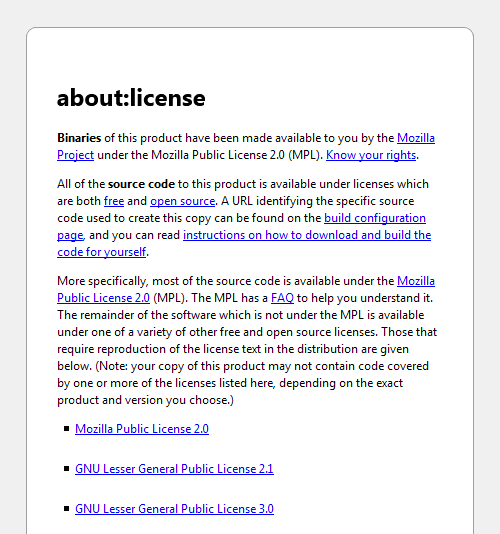Open the 'open source' link
Screen dimensions: 500x534
click(x=183, y=201)
